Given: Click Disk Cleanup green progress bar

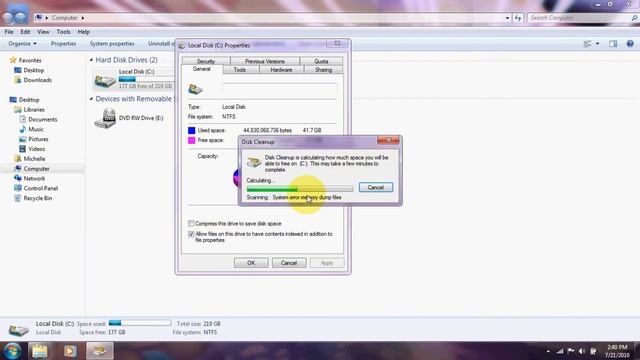Looking at the screenshot, I should [x=300, y=189].
